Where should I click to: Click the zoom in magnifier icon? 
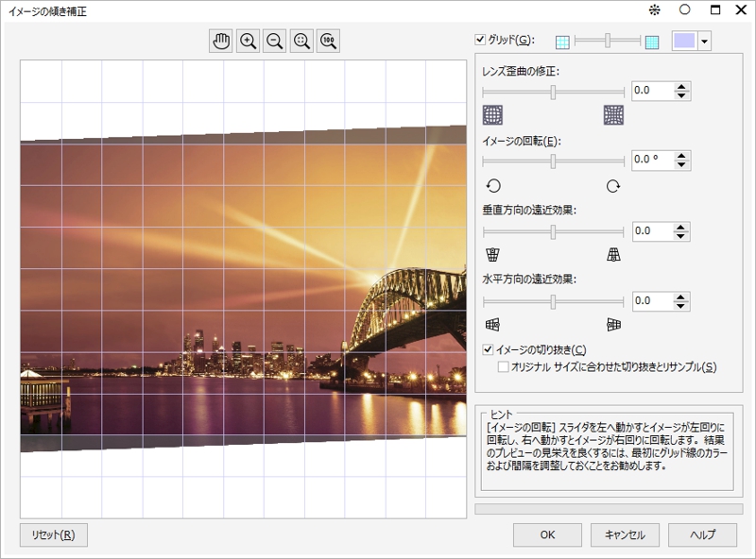click(249, 42)
